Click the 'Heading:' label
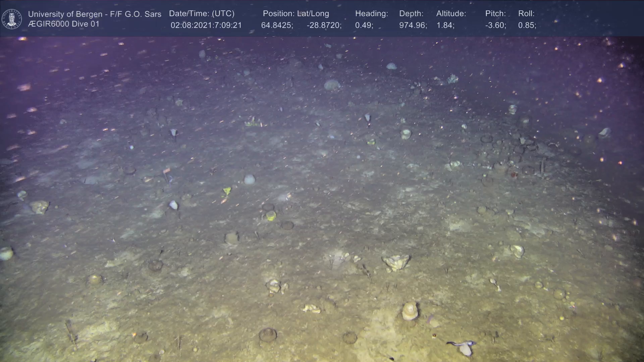644x362 pixels. (x=371, y=13)
